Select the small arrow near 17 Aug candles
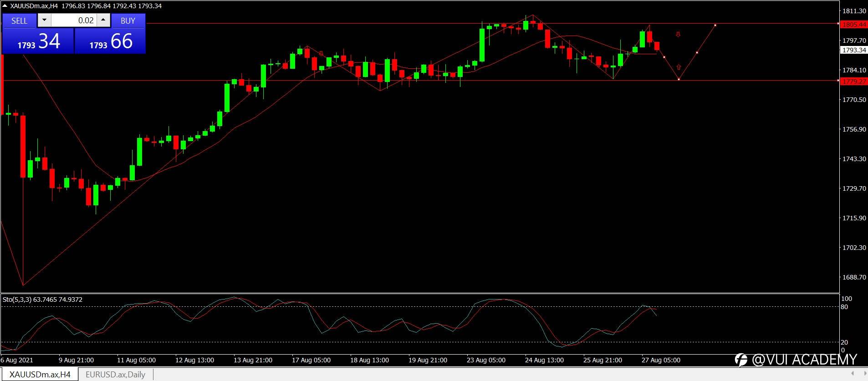The image size is (868, 381). [x=321, y=53]
